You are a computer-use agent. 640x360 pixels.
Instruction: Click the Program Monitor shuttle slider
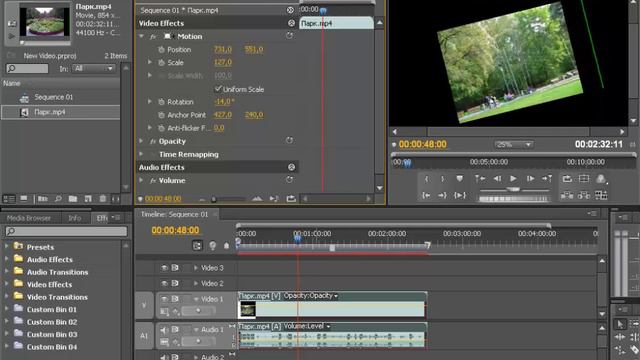pos(513,189)
